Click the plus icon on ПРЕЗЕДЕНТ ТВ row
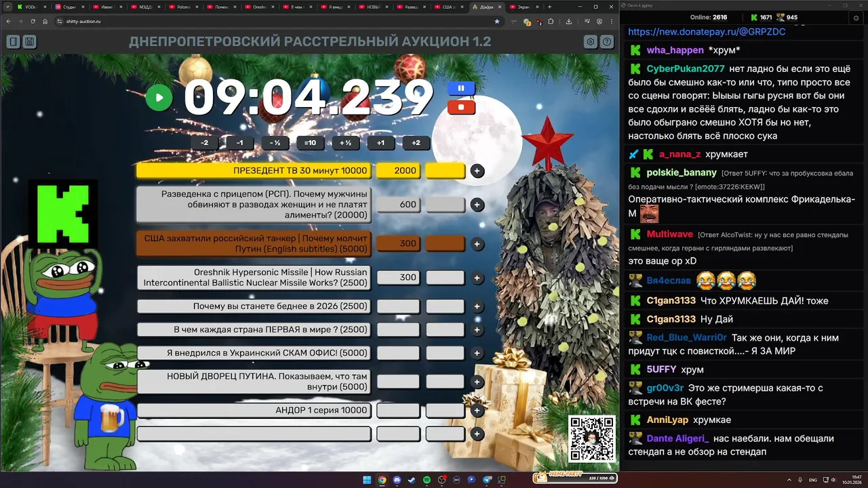 477,171
